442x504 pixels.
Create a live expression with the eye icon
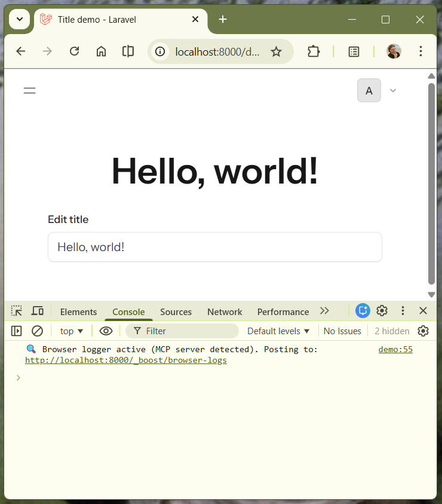point(106,331)
